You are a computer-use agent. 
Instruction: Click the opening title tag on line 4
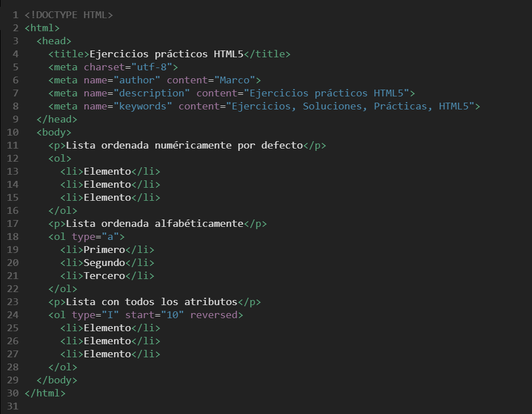pos(69,54)
